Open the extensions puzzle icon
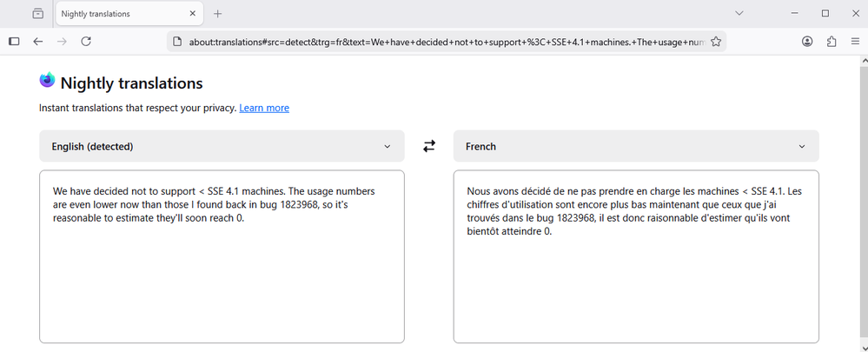The image size is (868, 352). click(832, 41)
